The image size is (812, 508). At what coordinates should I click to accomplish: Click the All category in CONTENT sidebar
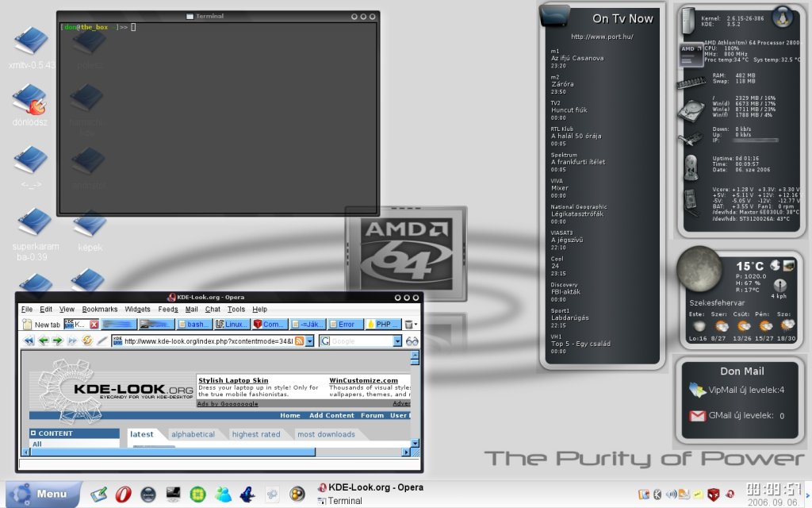(x=36, y=444)
